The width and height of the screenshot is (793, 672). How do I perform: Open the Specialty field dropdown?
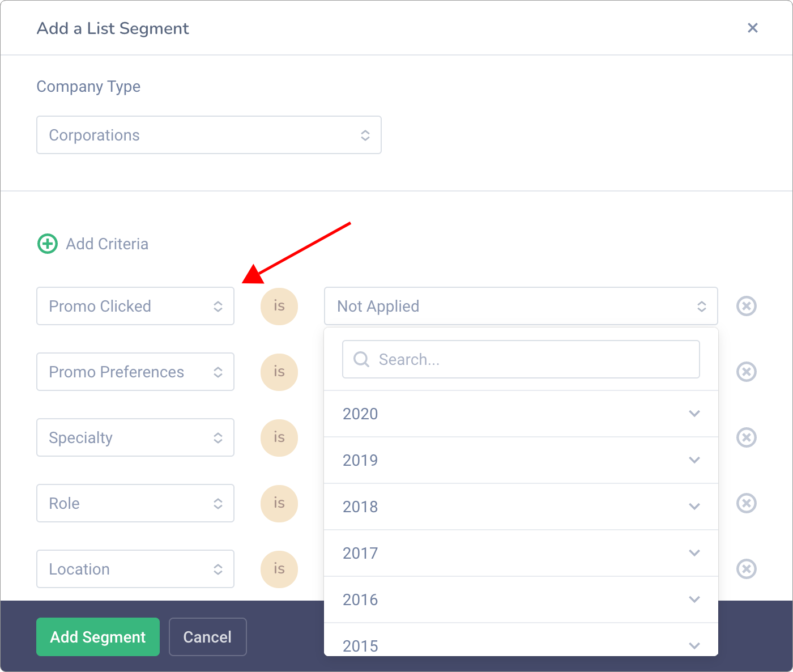click(135, 437)
